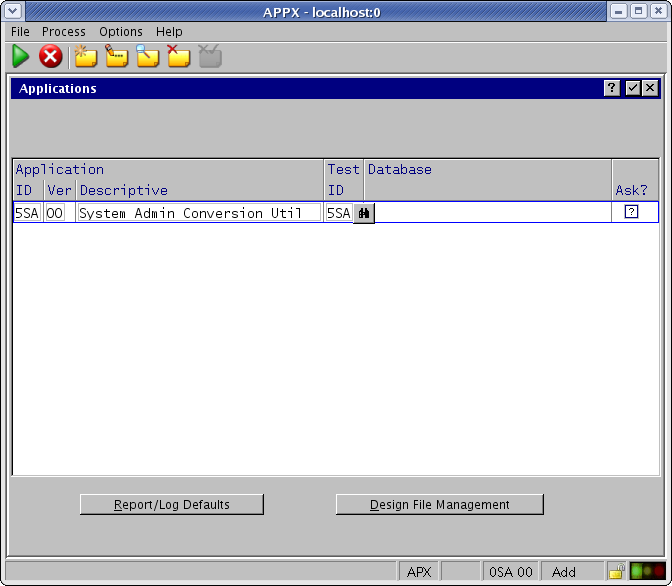Select the Add mode note icon
Image resolution: width=672 pixels, height=586 pixels.
(85, 57)
